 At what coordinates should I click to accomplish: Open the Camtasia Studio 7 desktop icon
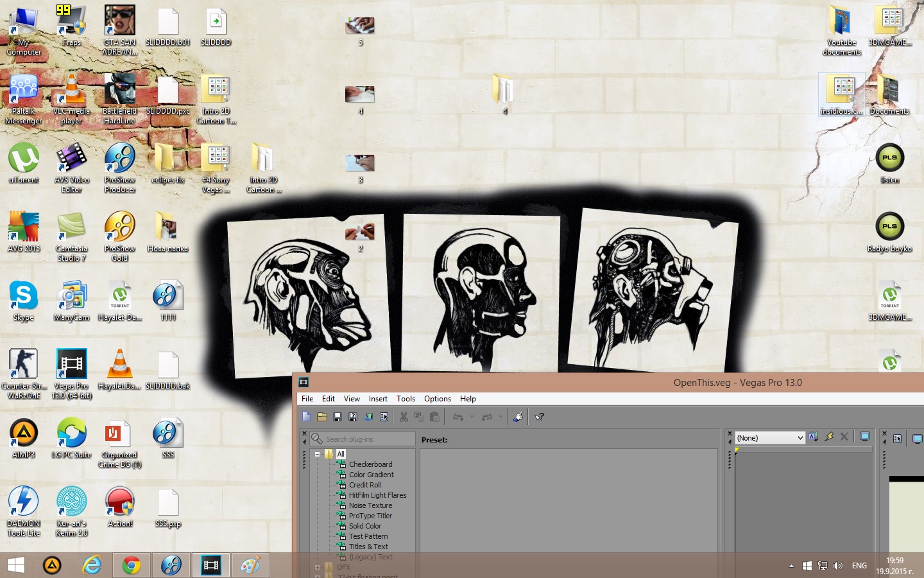click(x=72, y=237)
